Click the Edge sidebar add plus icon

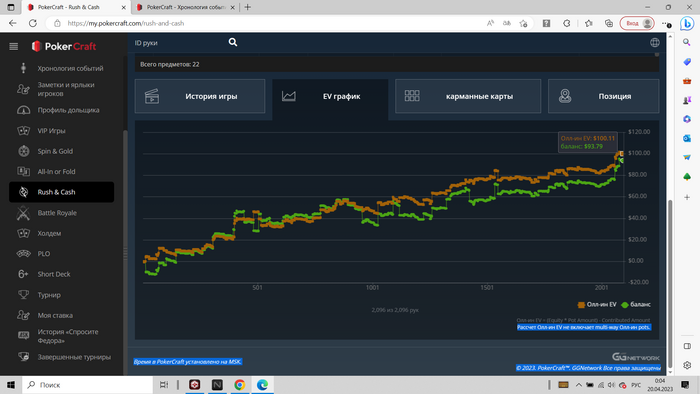pos(687,197)
